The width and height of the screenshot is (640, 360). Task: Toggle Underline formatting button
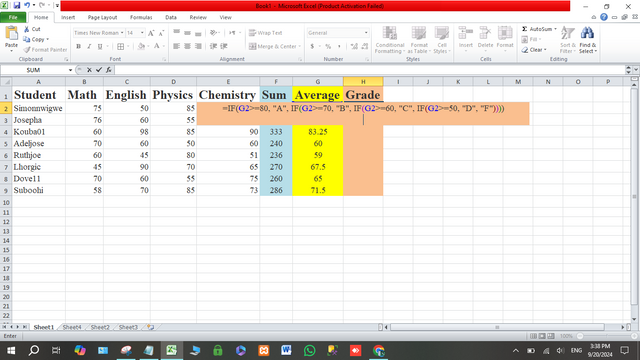(100, 47)
